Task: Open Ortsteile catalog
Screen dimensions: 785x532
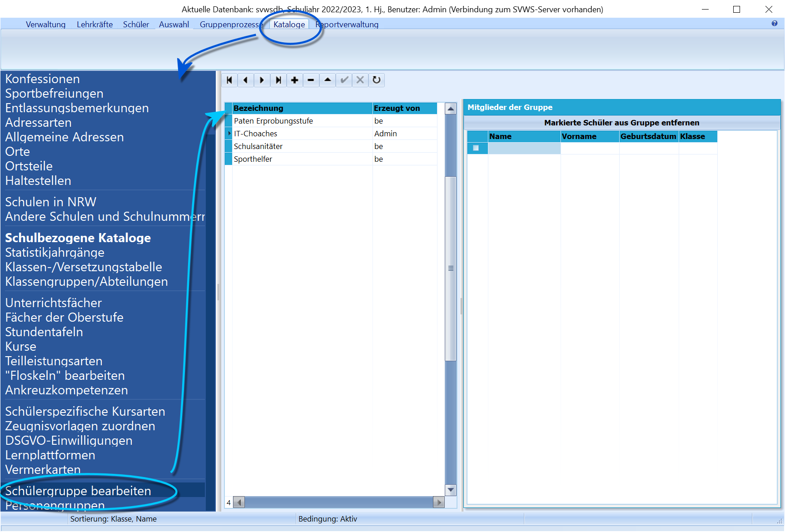Action: point(29,166)
